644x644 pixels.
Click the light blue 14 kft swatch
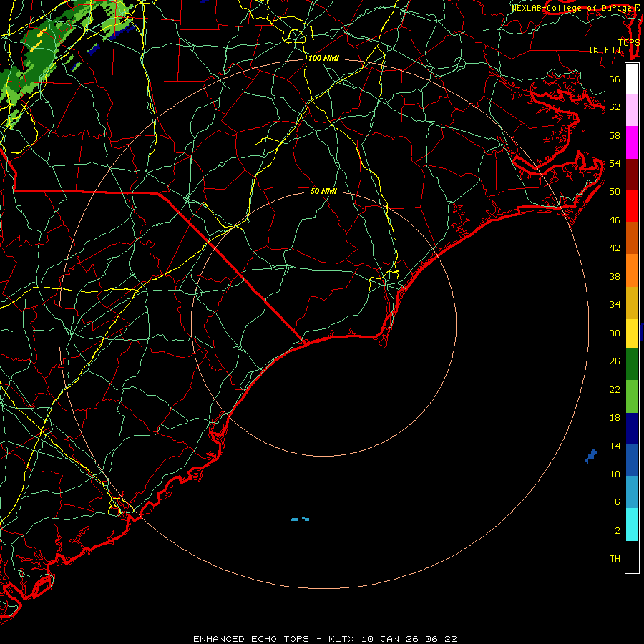pyautogui.click(x=632, y=492)
